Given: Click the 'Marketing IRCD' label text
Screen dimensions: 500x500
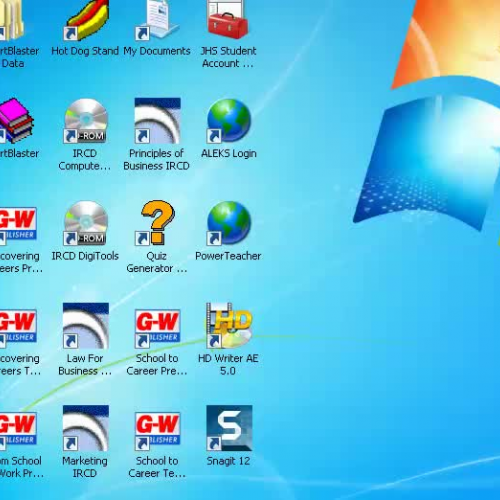Looking at the screenshot, I should pos(85,467).
